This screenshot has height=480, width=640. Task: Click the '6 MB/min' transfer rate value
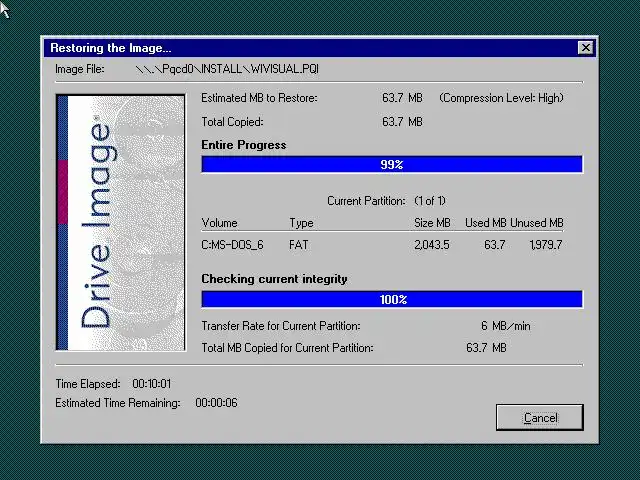(x=505, y=326)
